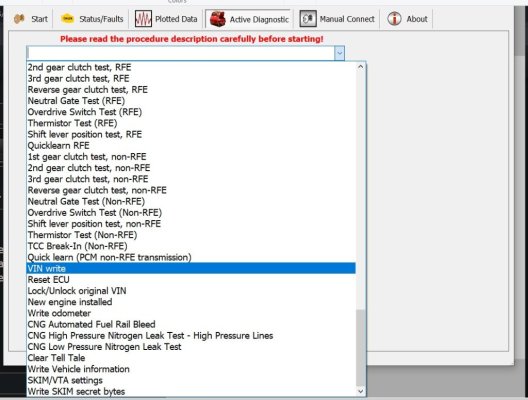Select '3rd gear clutch test, RFE'
528x400 pixels.
191,78
